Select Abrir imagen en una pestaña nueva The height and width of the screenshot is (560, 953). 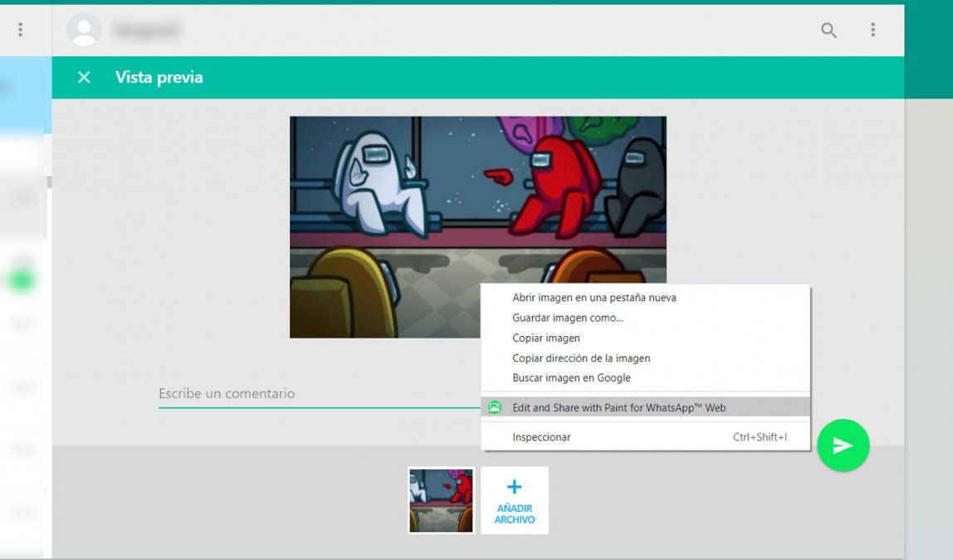[x=594, y=298]
